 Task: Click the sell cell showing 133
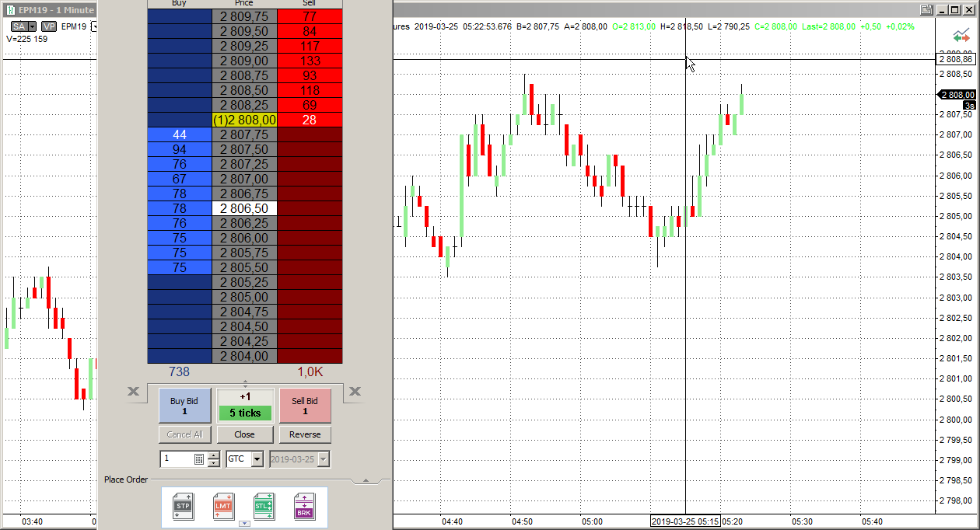coord(310,61)
